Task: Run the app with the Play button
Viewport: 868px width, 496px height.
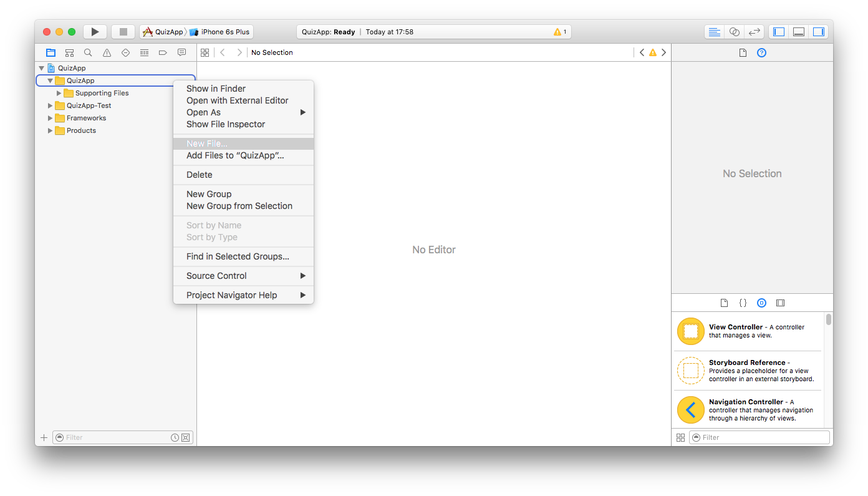Action: tap(95, 32)
